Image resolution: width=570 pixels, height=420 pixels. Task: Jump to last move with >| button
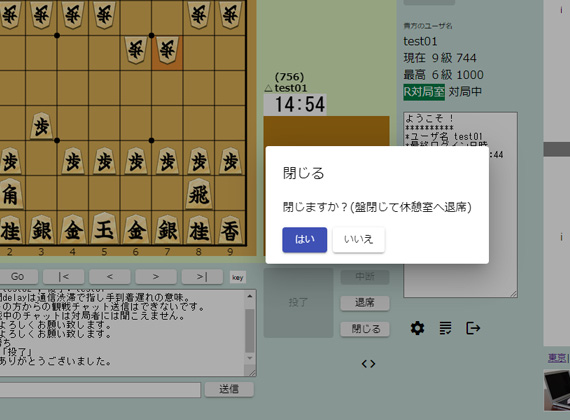[x=202, y=277]
